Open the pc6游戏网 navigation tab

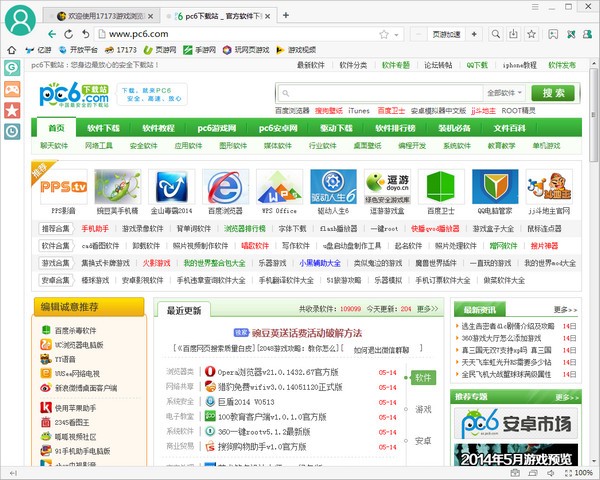pyautogui.click(x=217, y=128)
